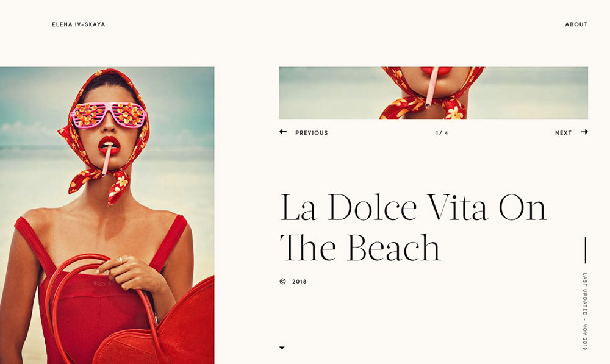The height and width of the screenshot is (364, 610).
Task: Click the left arrow icon beside Previous
Action: point(283,132)
